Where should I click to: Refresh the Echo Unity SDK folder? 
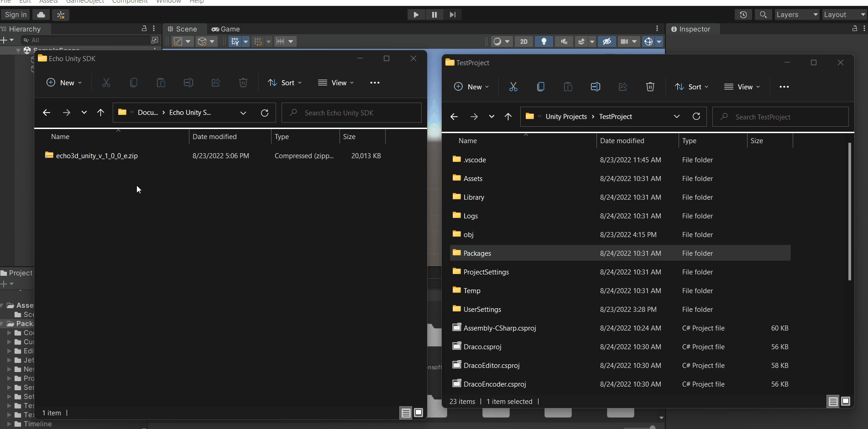(265, 113)
